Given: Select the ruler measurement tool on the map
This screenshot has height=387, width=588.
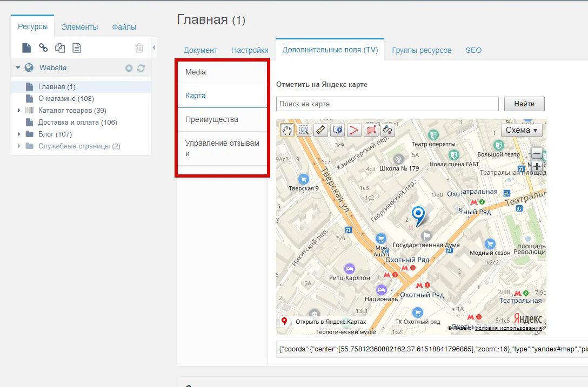Looking at the screenshot, I should coord(320,130).
